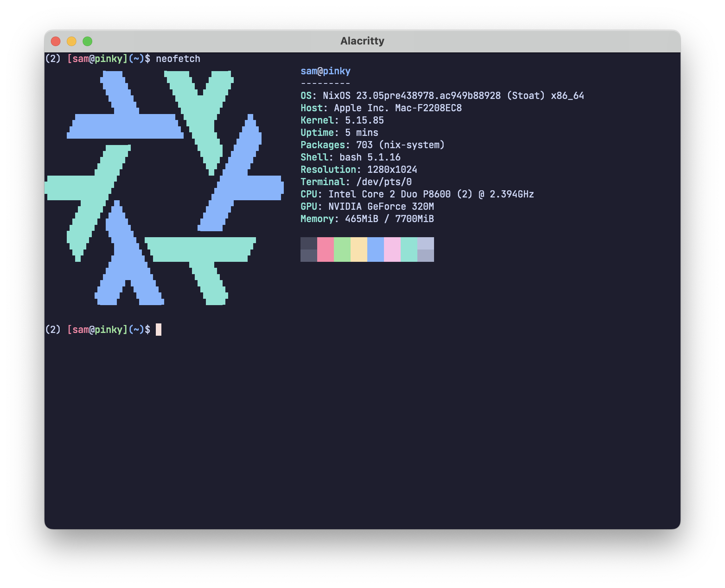The height and width of the screenshot is (588, 725).
Task: Click the salmon-pink color block in palette
Action: [x=326, y=250]
